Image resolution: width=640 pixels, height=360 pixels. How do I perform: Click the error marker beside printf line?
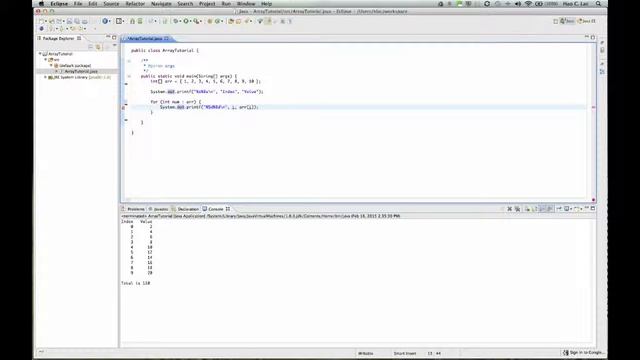123,107
